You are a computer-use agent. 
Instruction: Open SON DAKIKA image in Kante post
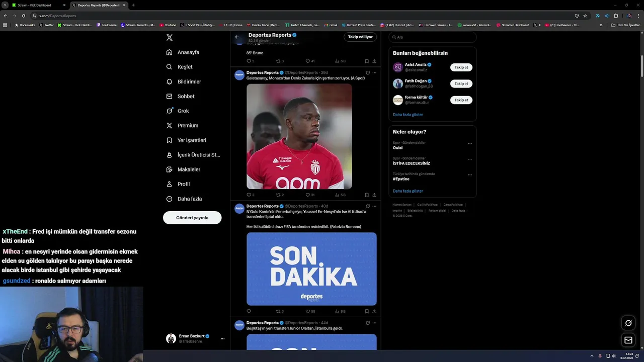tap(311, 269)
